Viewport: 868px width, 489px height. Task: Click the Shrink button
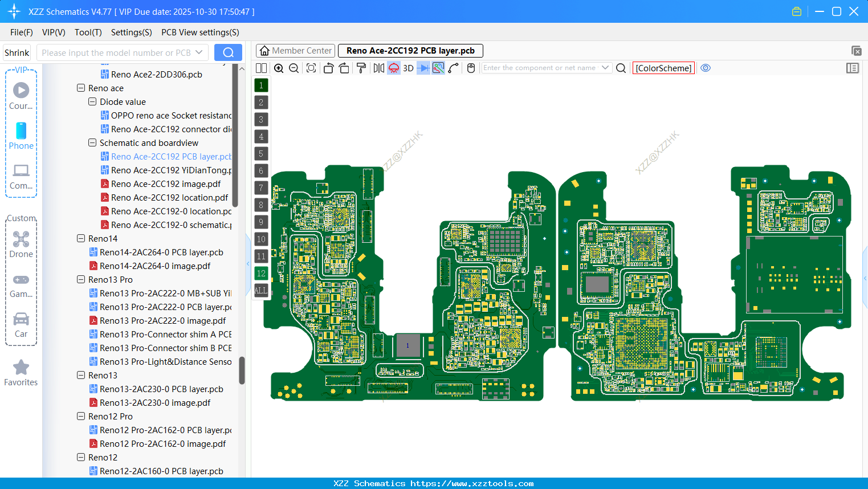pos(17,52)
